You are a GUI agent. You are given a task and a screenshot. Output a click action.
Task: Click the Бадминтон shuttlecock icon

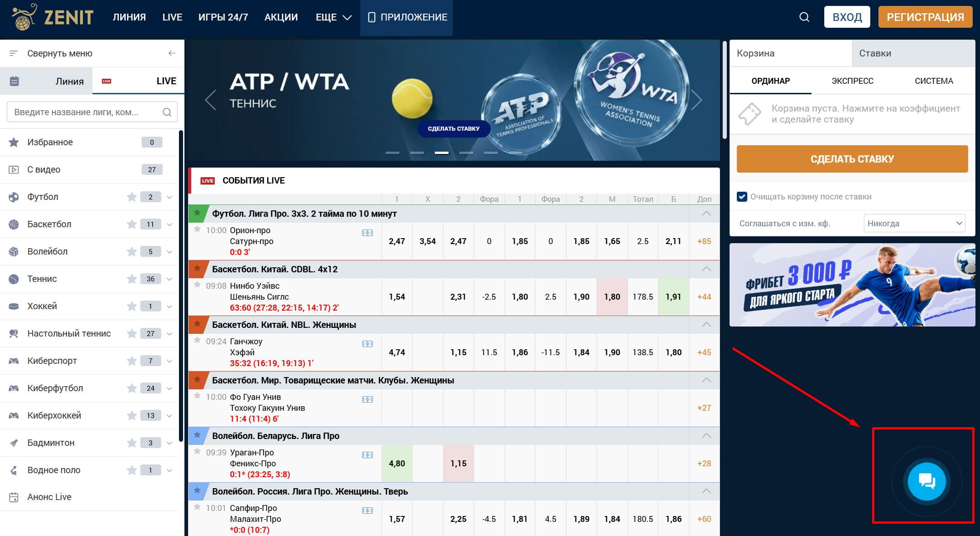(14, 443)
